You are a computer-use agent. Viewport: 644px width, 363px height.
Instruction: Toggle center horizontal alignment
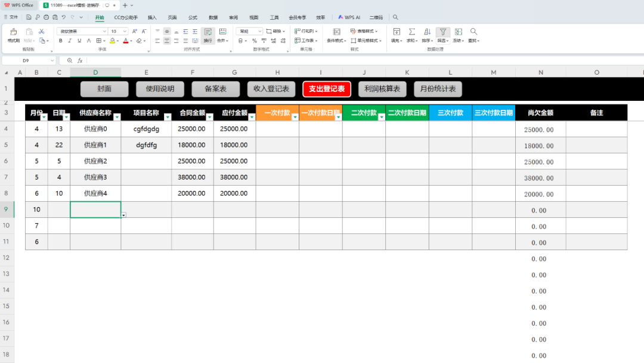pos(167,41)
